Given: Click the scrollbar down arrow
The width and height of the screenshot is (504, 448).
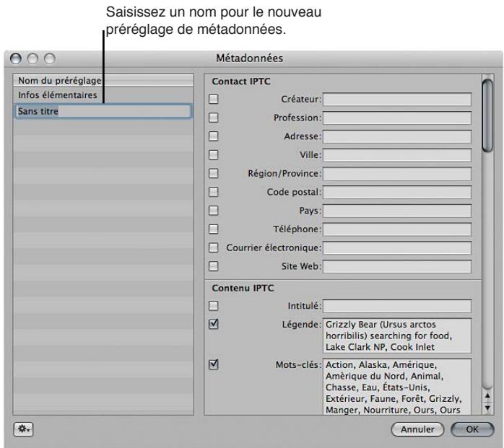Looking at the screenshot, I should tap(487, 408).
